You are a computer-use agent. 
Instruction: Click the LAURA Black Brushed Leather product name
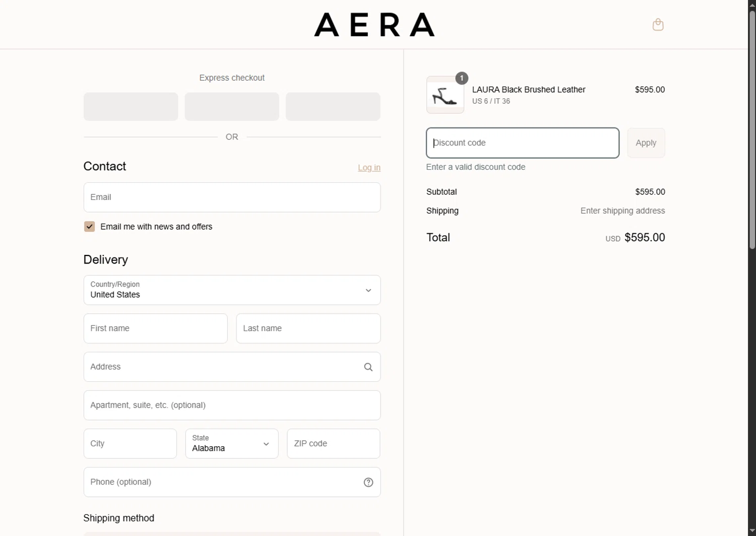(529, 90)
